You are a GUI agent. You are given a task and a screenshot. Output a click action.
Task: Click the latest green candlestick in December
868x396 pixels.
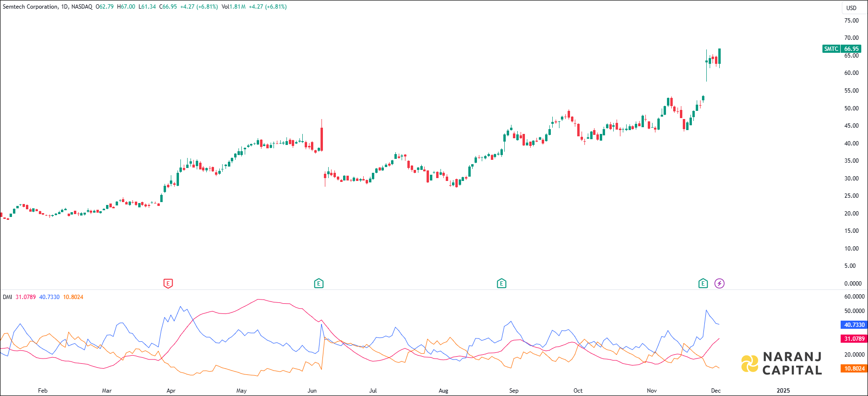(719, 56)
